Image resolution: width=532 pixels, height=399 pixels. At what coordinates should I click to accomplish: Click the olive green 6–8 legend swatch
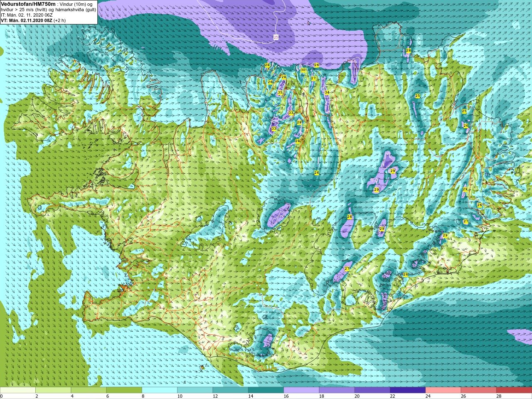[x=124, y=390]
